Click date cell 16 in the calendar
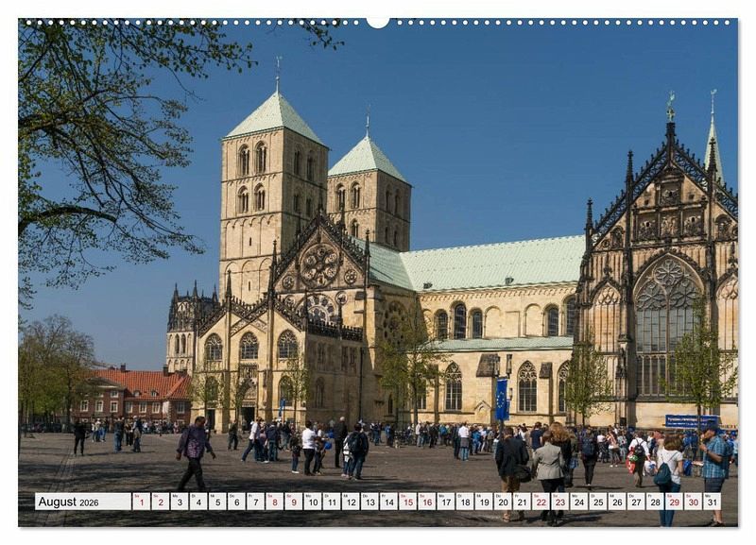Image resolution: width=756 pixels, height=545 pixels. [x=426, y=502]
